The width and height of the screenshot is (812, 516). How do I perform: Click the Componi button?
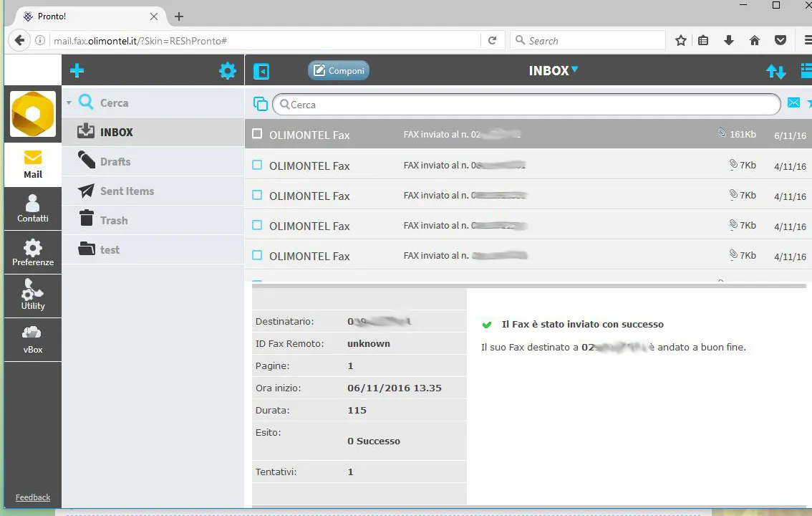point(339,70)
